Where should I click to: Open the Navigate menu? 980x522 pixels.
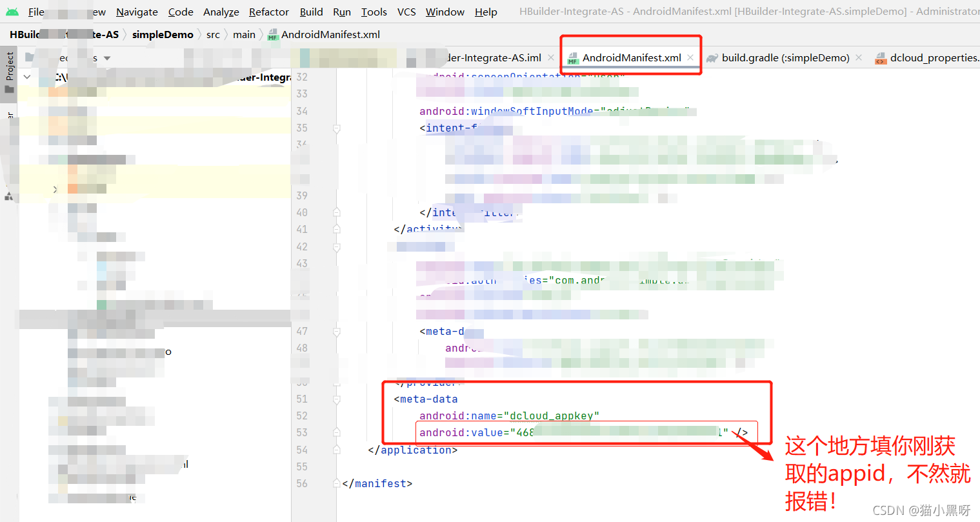click(137, 12)
